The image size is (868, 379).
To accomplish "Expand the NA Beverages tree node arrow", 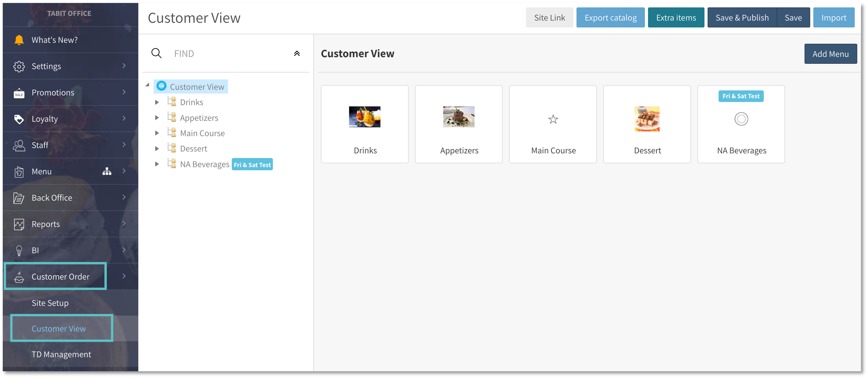I will coord(157,164).
